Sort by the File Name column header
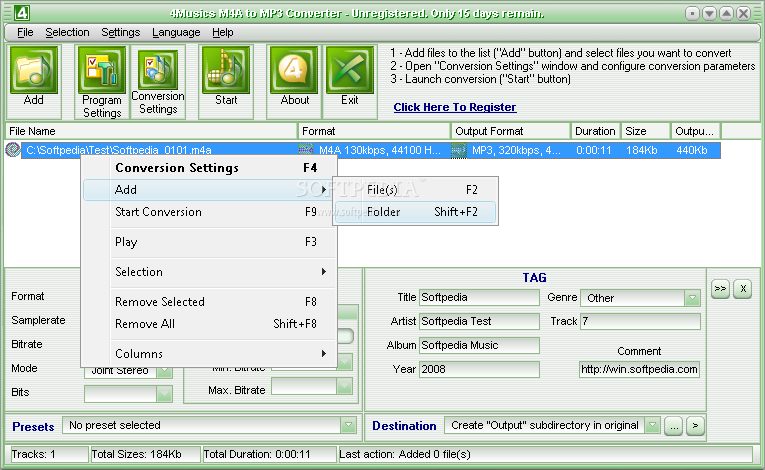The width and height of the screenshot is (765, 470). coord(151,131)
